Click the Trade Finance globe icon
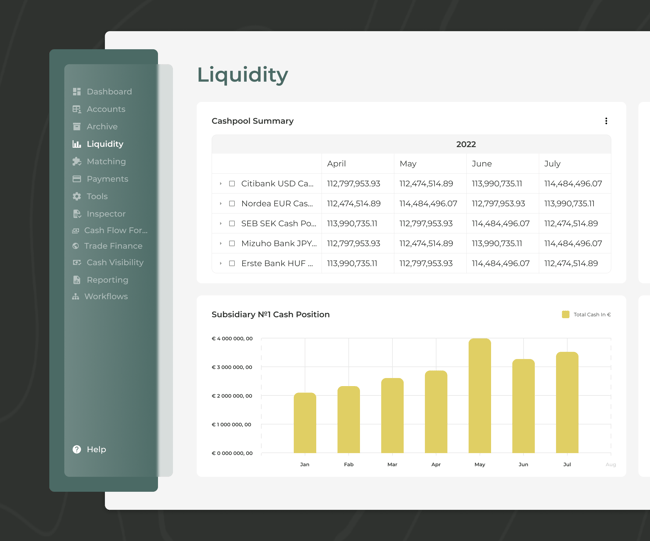 75,246
